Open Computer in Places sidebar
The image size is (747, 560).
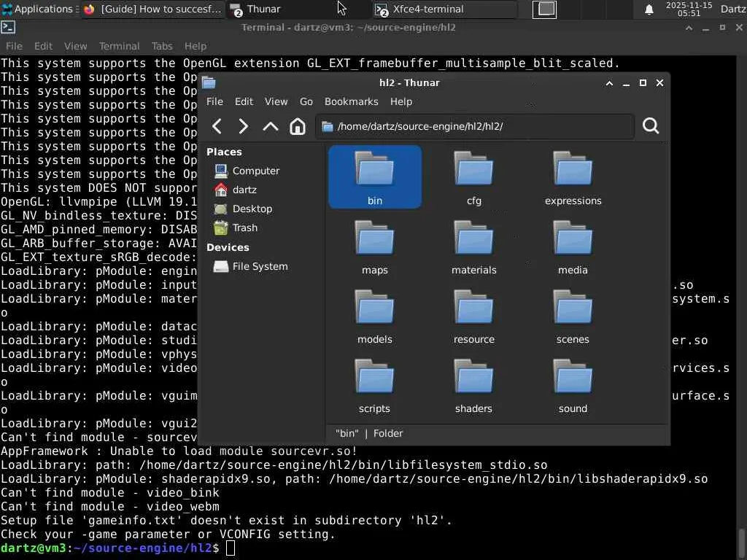[247, 171]
